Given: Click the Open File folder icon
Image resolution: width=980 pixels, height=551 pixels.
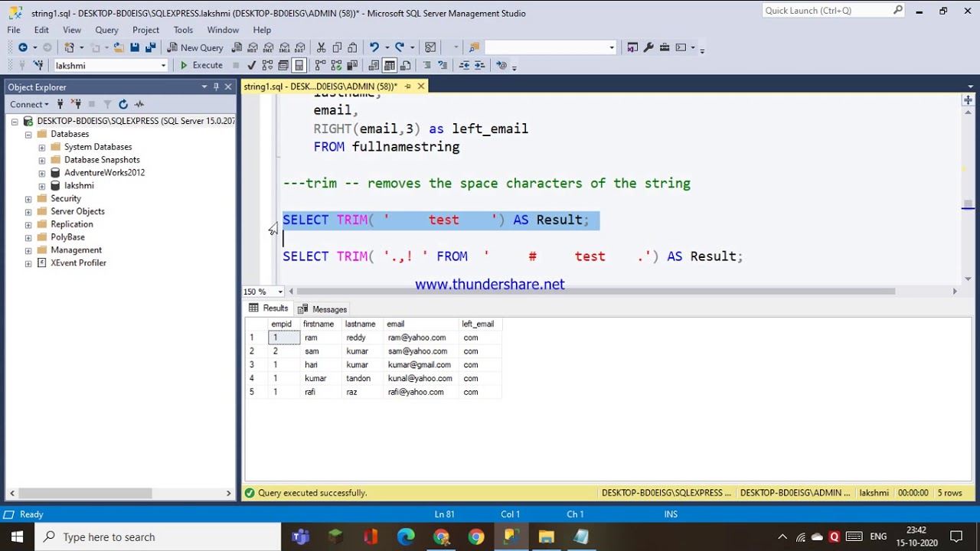Looking at the screenshot, I should 119,47.
